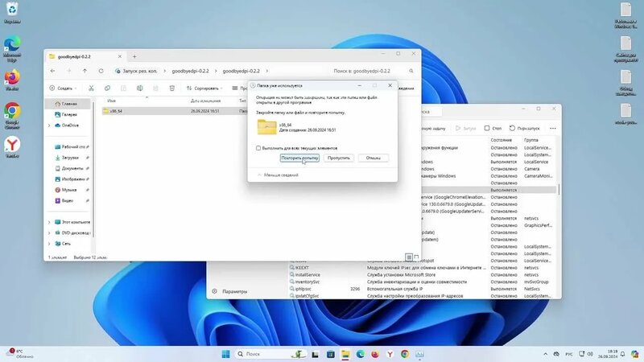Click the Cut scissors icon in Explorer toolbar
Viewport: 644px width, 362px height.
pyautogui.click(x=91, y=88)
